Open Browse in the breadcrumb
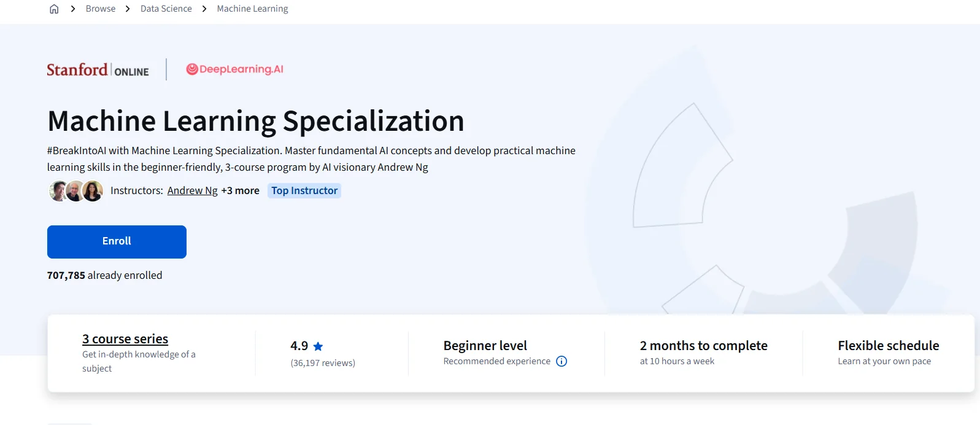Viewport: 980px width, 425px height. coord(101,9)
